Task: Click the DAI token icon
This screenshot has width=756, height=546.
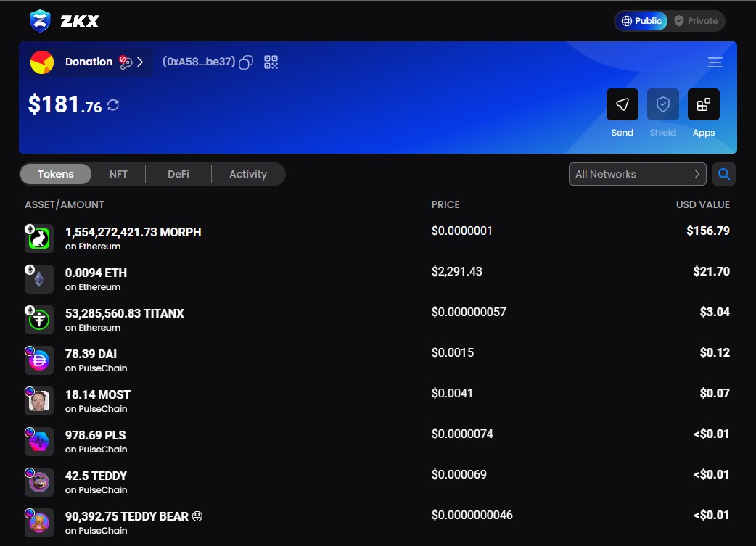Action: pos(39,360)
